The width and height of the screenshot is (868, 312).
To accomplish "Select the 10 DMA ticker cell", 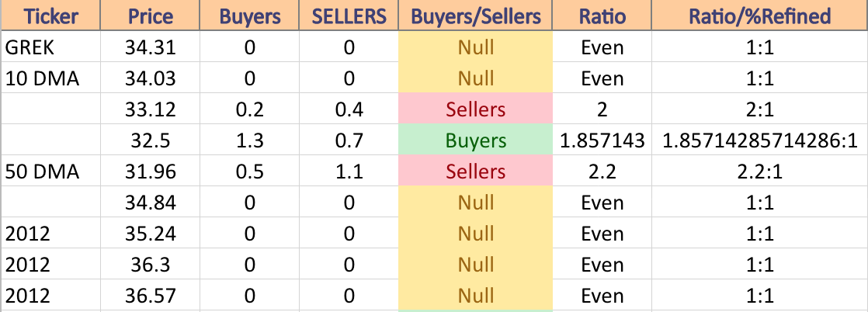I will 50,78.
